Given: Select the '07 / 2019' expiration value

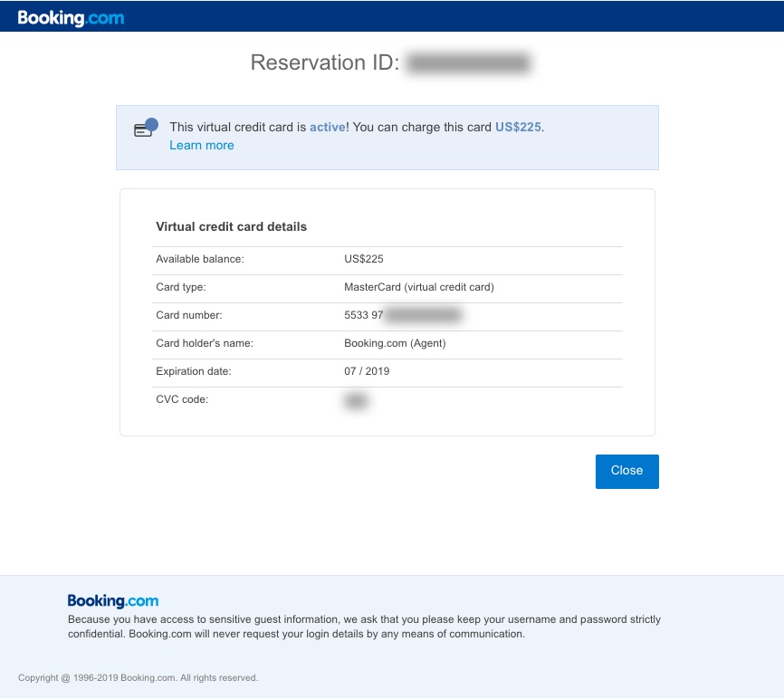Looking at the screenshot, I should (x=367, y=371).
